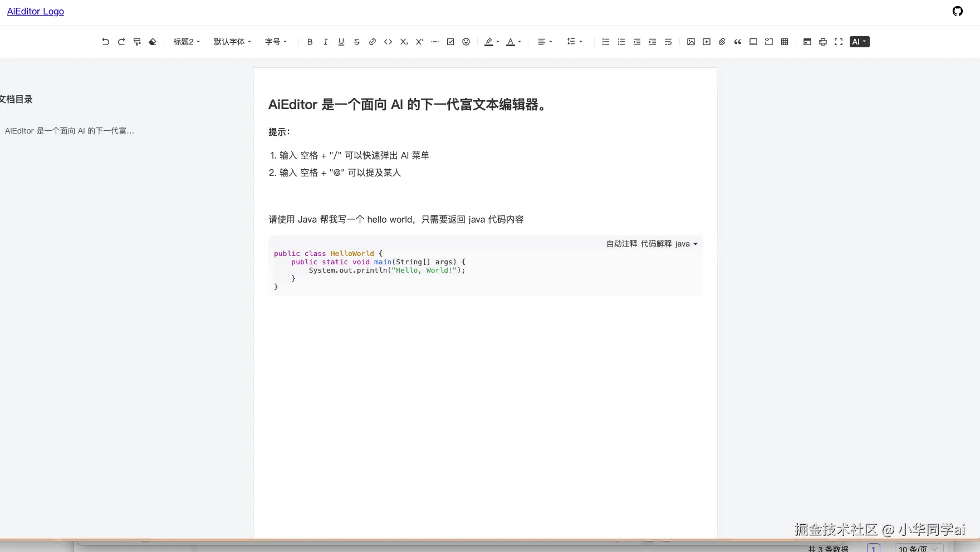This screenshot has width=980, height=552.
Task: Open the 字号 font size dropdown
Action: click(x=276, y=42)
